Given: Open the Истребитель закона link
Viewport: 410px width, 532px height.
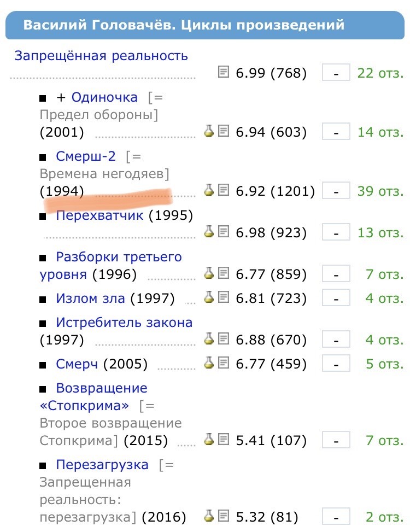Looking at the screenshot, I should pos(124,323).
